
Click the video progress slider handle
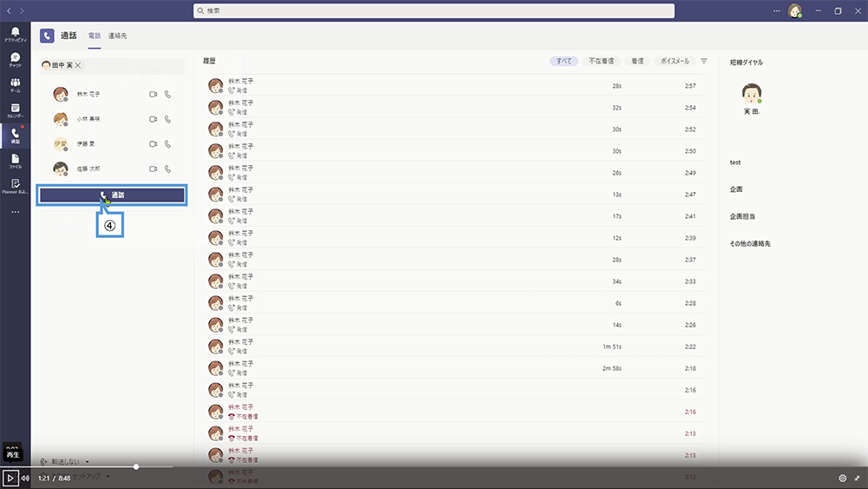(x=135, y=466)
